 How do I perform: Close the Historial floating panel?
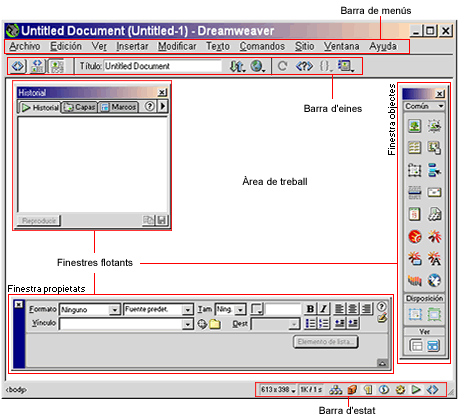162,92
